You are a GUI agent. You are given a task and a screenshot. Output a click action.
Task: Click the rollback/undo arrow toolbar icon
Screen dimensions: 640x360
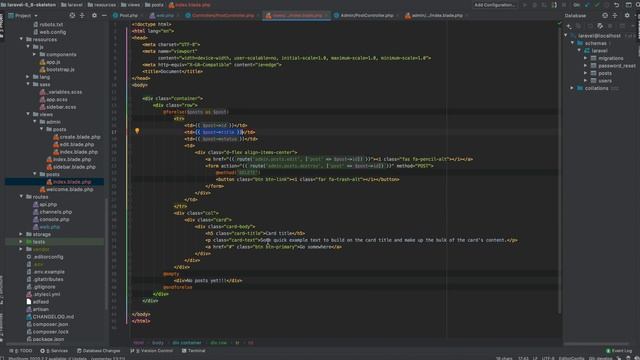617,5
